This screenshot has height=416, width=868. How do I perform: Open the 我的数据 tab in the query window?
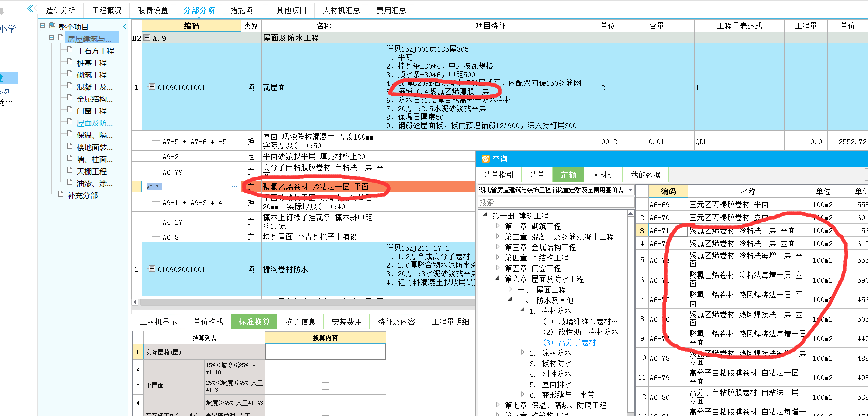pyautogui.click(x=645, y=175)
